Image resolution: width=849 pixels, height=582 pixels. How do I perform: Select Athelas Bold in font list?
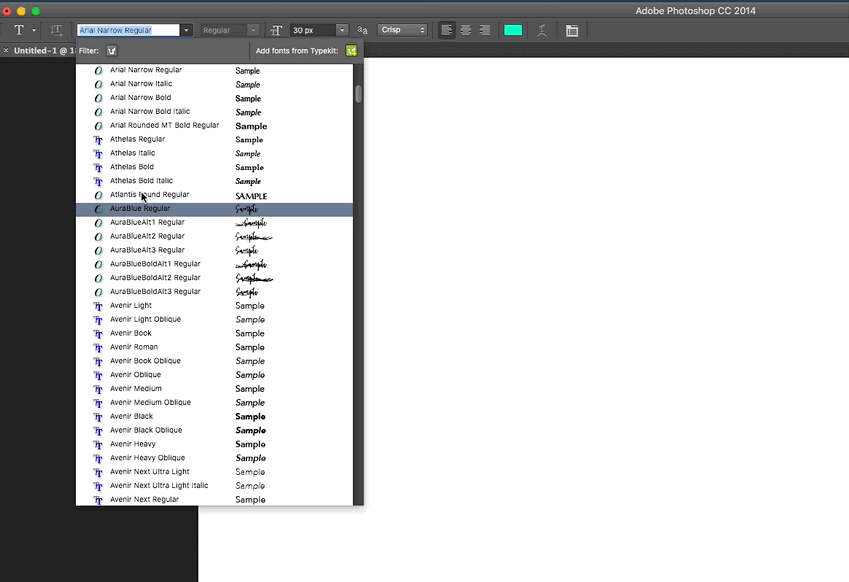(x=214, y=167)
